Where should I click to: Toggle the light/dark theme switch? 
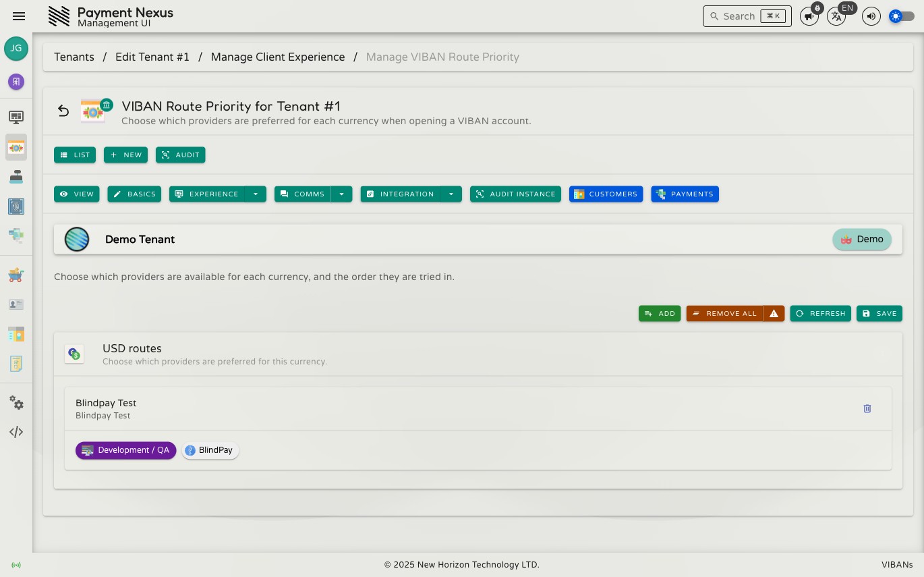(902, 16)
